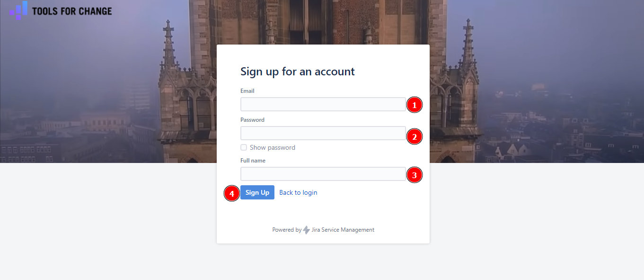Enable the Show password checkbox

point(244,147)
